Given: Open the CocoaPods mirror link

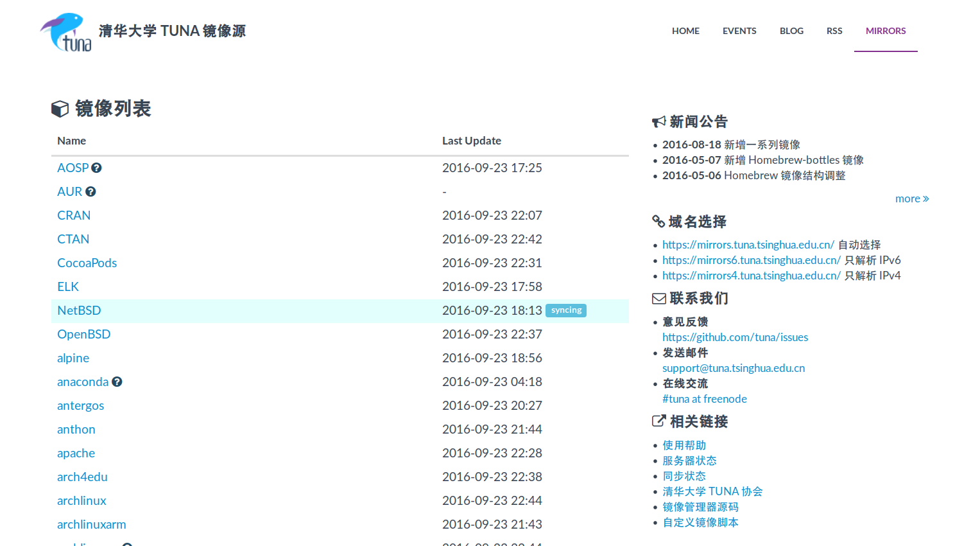Looking at the screenshot, I should point(87,263).
